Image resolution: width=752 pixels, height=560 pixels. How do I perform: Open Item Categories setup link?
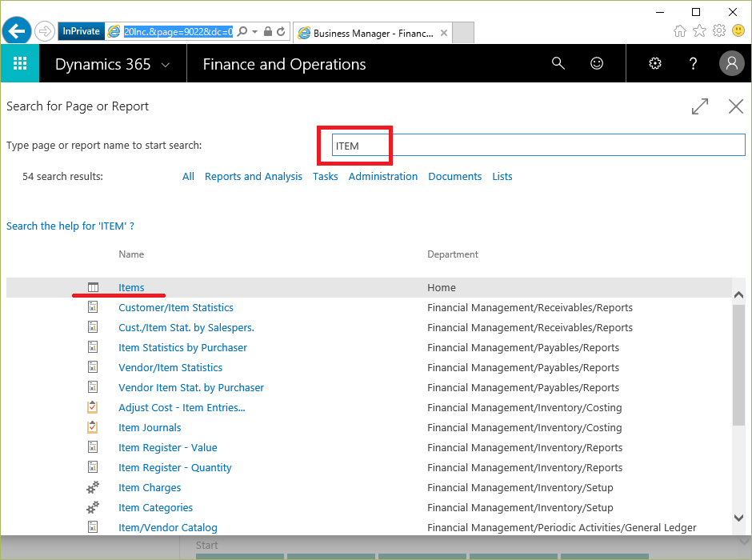pos(155,507)
